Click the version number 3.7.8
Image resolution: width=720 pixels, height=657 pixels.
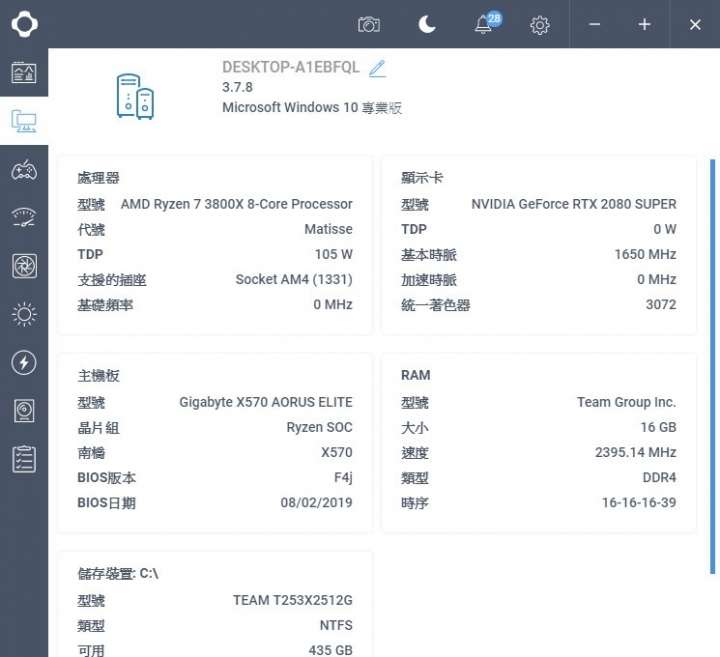pyautogui.click(x=237, y=87)
